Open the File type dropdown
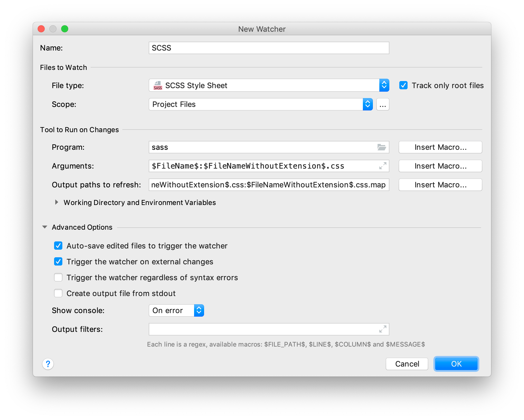524x420 pixels. 384,85
